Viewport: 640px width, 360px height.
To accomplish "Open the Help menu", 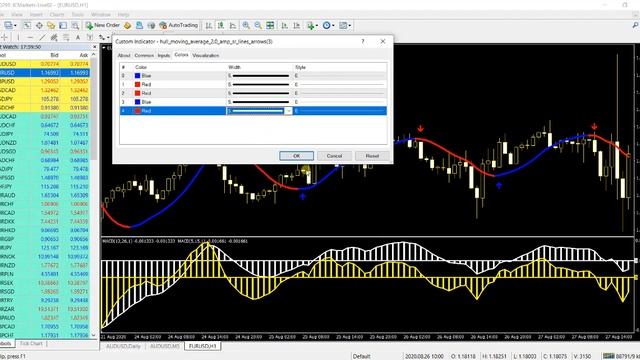I will (123, 15).
